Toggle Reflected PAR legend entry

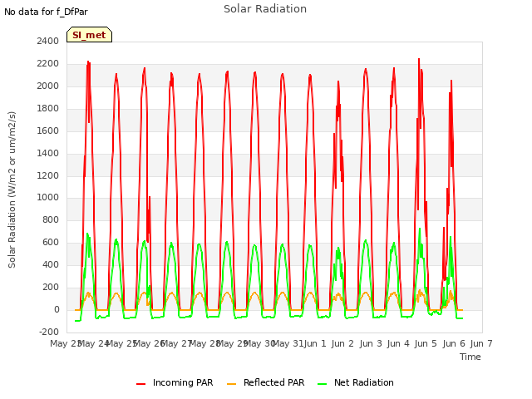click(x=266, y=382)
